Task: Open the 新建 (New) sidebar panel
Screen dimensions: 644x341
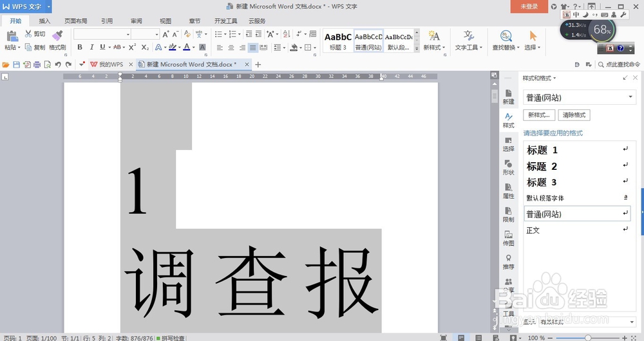Action: (x=509, y=97)
